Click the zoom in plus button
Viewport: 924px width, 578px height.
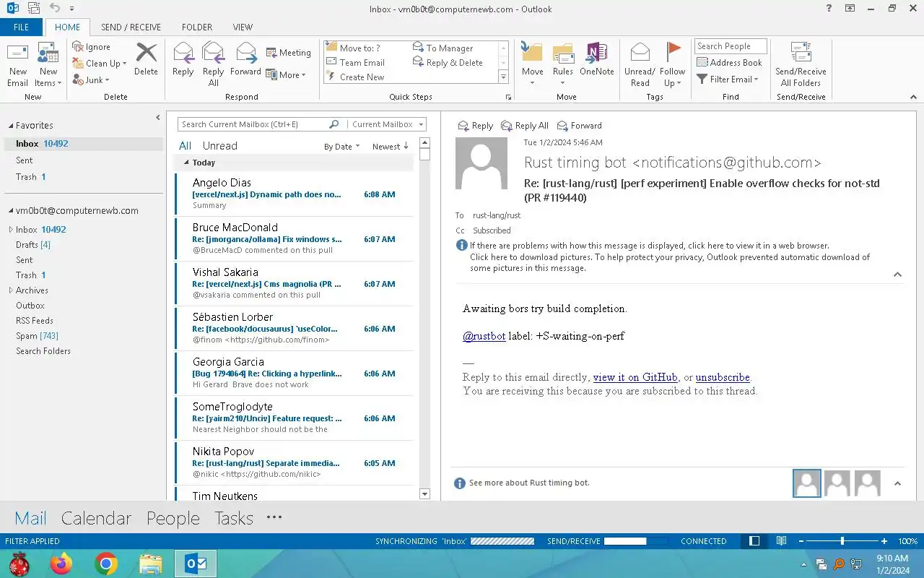[884, 541]
